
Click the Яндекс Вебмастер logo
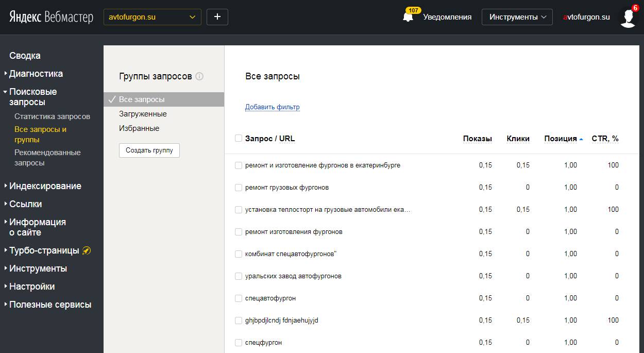pos(51,17)
